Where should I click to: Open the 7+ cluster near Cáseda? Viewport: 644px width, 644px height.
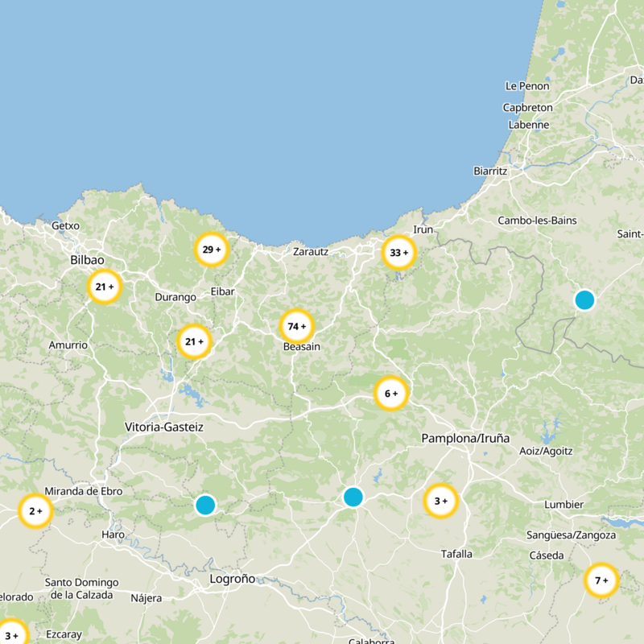coord(601,580)
